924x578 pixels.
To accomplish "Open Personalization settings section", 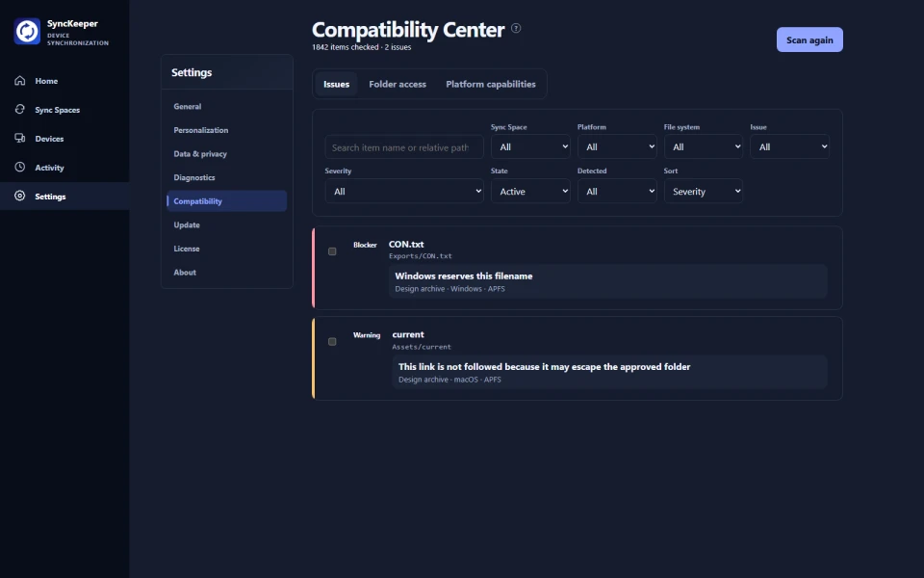I will coord(227,130).
